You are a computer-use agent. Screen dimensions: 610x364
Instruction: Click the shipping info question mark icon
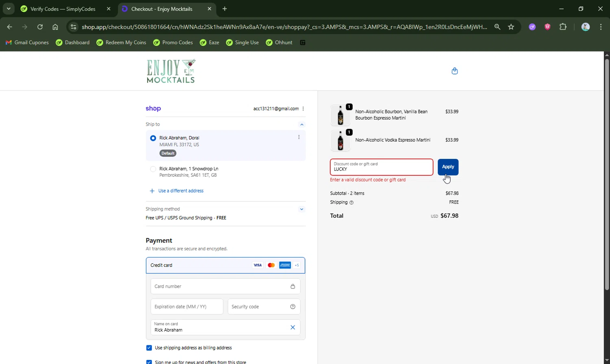(x=352, y=202)
